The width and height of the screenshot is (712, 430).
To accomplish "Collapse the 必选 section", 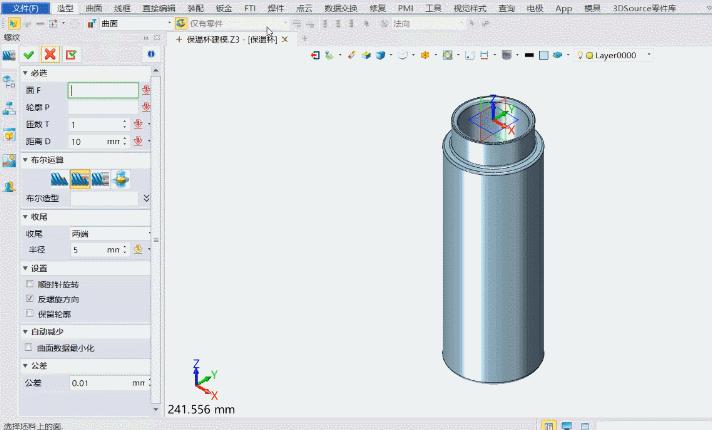I will [x=25, y=73].
